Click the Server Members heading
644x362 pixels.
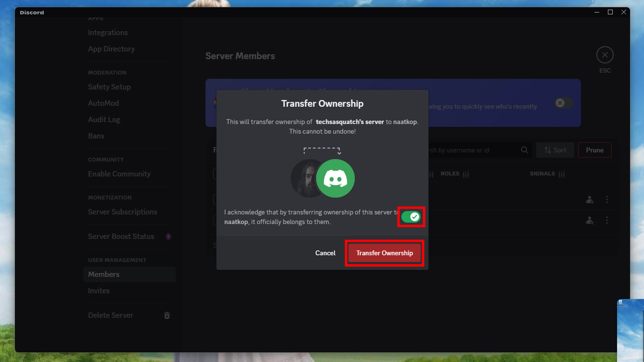pos(240,56)
